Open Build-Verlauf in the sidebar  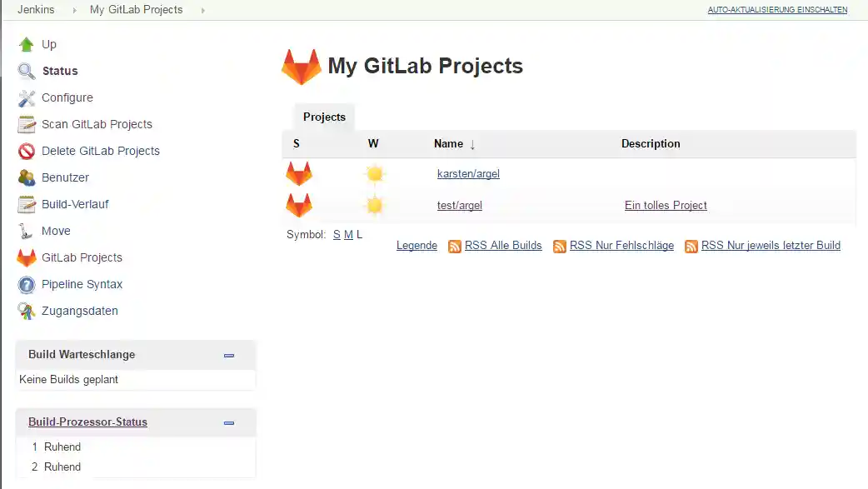coord(75,204)
